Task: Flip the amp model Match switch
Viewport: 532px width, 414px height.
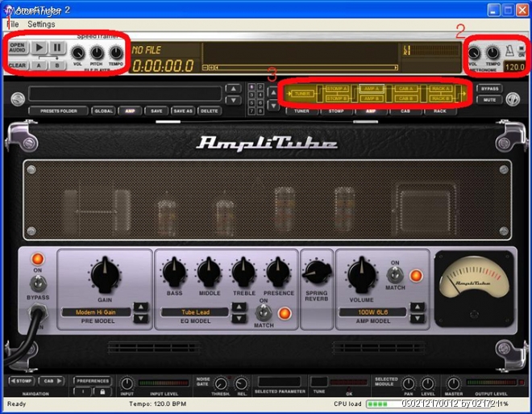Action: coord(395,276)
